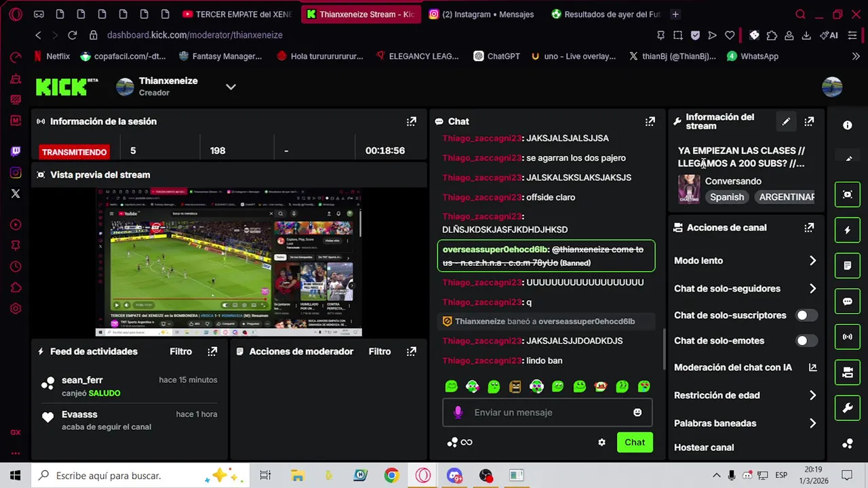Open the notifications center in system tray
Screen dimensions: 868x488
[x=846, y=475]
